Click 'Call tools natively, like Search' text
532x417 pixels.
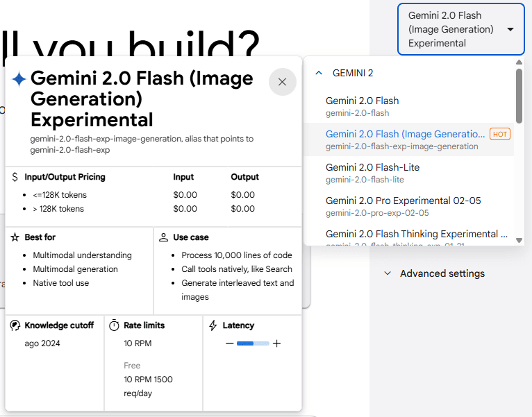(x=236, y=269)
